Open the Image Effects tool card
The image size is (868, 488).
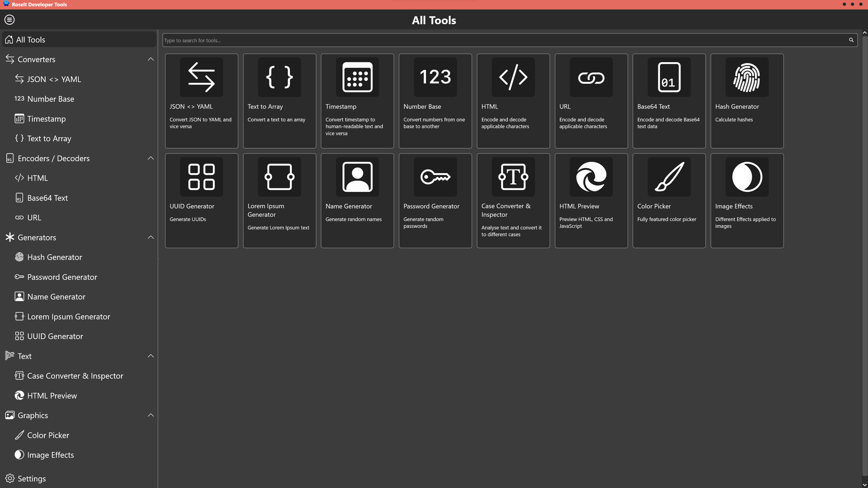pyautogui.click(x=746, y=200)
